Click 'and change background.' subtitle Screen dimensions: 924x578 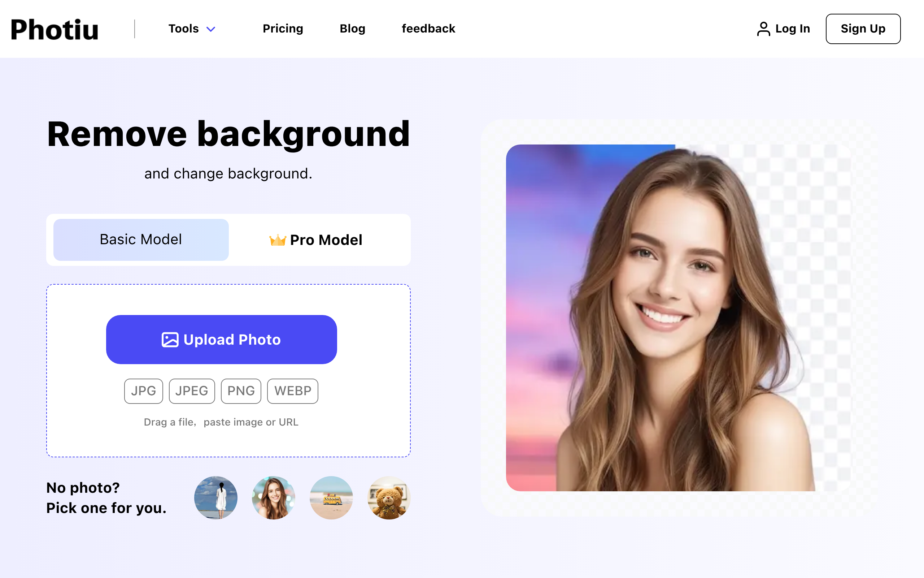pyautogui.click(x=228, y=173)
